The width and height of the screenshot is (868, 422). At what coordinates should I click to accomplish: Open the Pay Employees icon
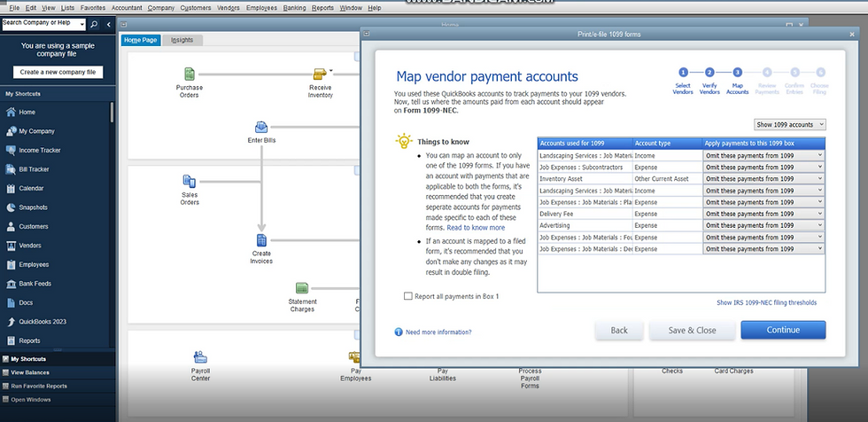355,357
